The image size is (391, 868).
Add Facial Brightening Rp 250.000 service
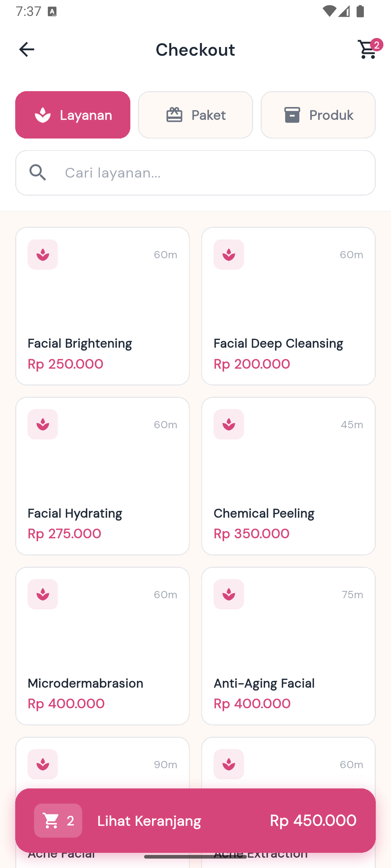point(102,306)
